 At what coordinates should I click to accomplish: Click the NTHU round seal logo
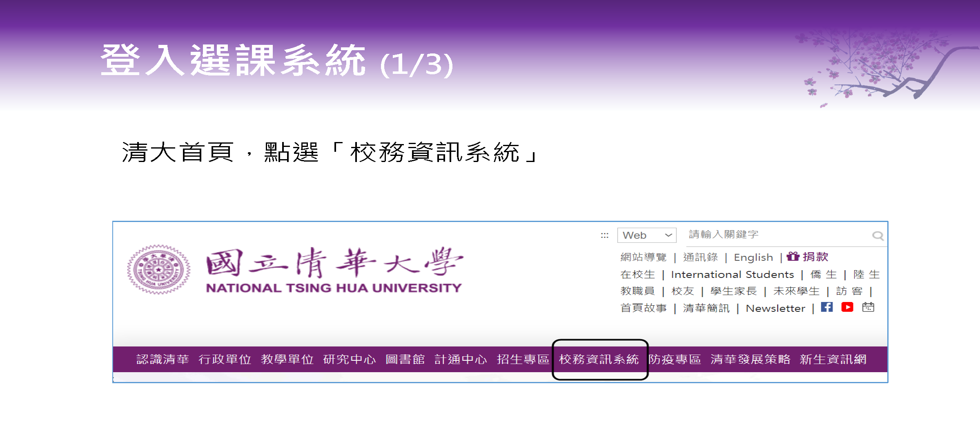pyautogui.click(x=159, y=270)
